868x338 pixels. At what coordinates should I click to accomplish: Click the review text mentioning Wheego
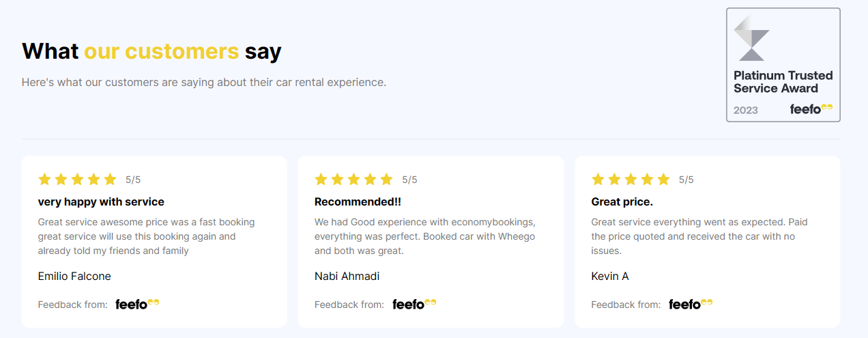424,236
